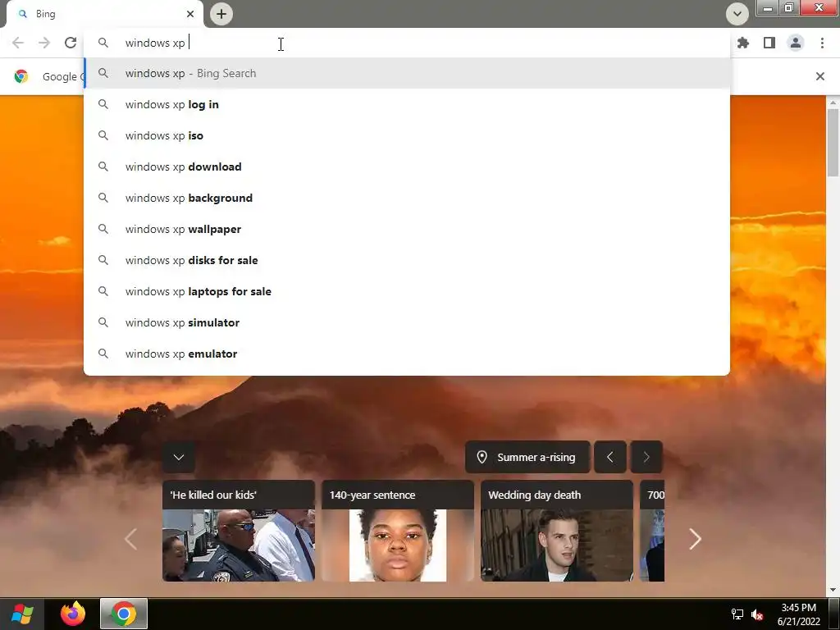Open the Chrome profile avatar
The width and height of the screenshot is (840, 630).
point(796,43)
